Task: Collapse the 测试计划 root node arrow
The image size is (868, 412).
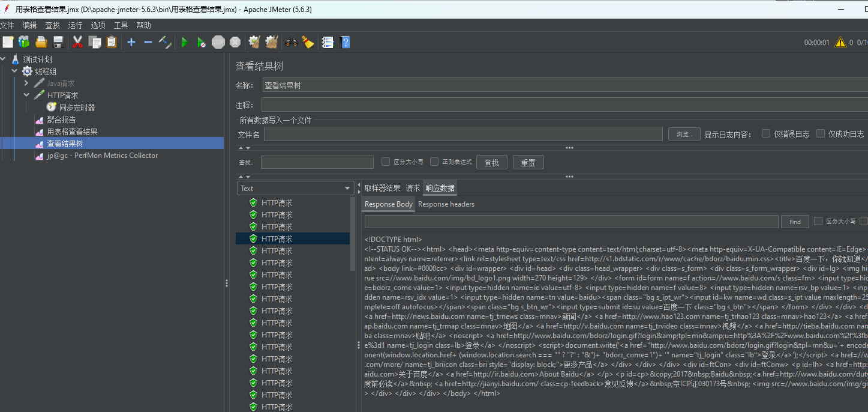Action: 3,59
